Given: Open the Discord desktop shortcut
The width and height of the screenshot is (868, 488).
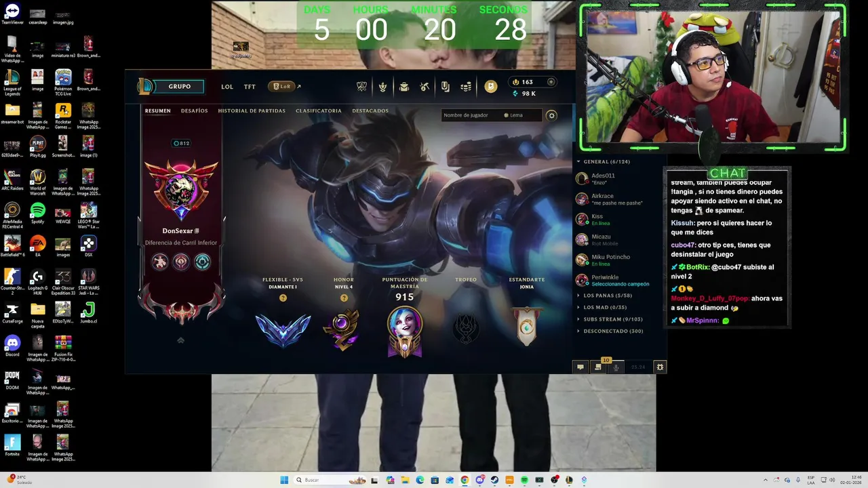Looking at the screenshot, I should [12, 346].
